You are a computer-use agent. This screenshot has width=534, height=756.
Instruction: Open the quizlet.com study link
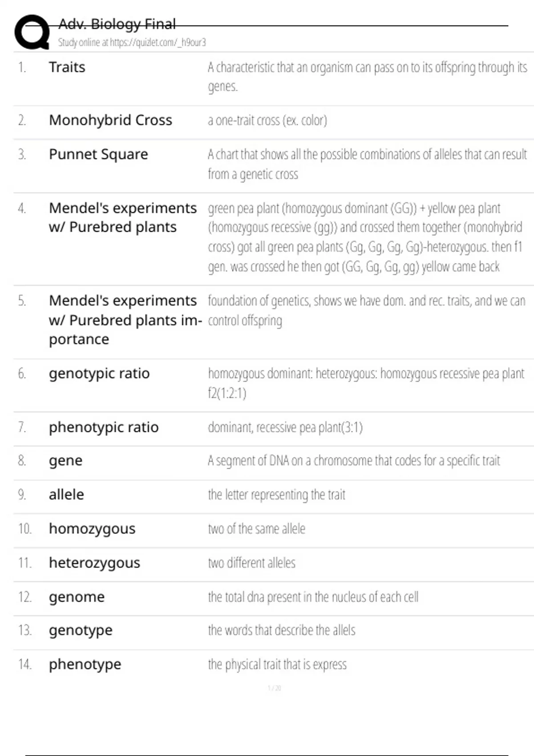coord(158,42)
